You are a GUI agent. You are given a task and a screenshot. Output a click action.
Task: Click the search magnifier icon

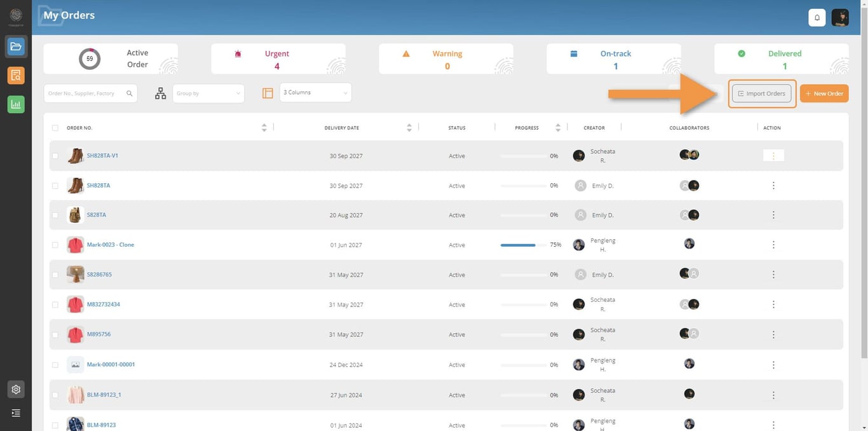[x=130, y=93]
